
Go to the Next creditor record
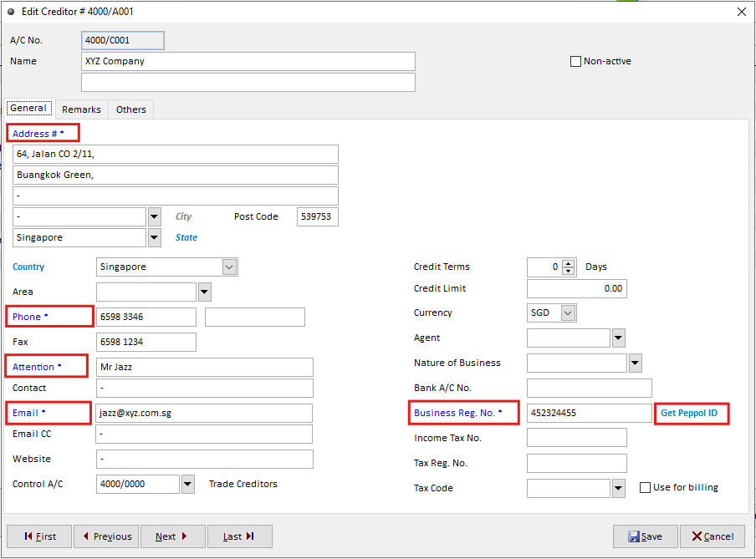172,536
